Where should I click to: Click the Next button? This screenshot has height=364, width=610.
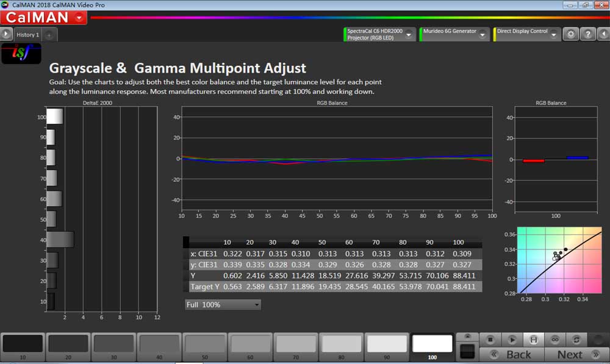click(x=570, y=355)
